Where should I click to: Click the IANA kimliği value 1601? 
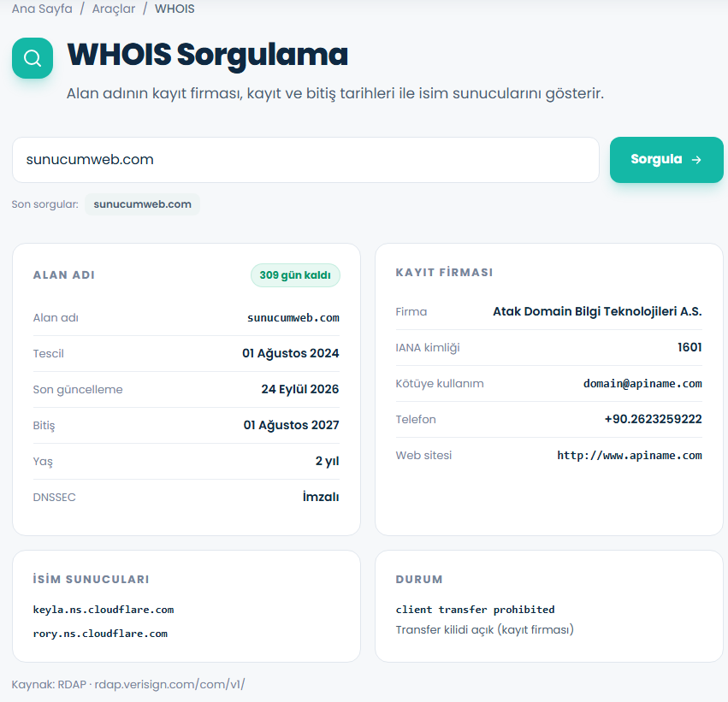tap(690, 347)
